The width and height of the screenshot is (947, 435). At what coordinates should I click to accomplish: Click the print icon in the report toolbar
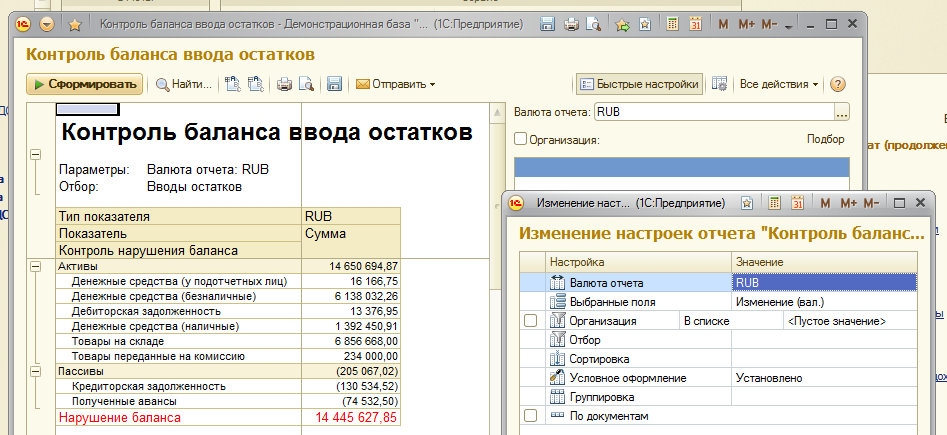[284, 85]
